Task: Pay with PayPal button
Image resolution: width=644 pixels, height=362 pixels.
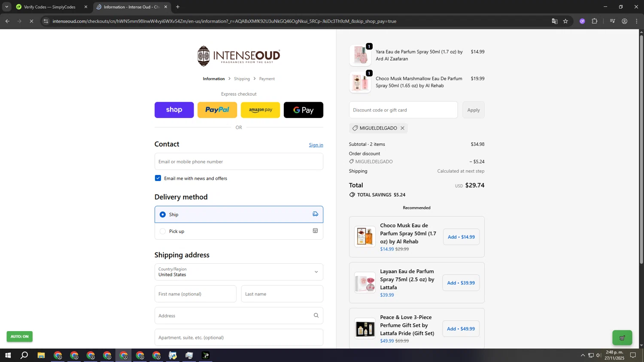Action: click(x=217, y=110)
